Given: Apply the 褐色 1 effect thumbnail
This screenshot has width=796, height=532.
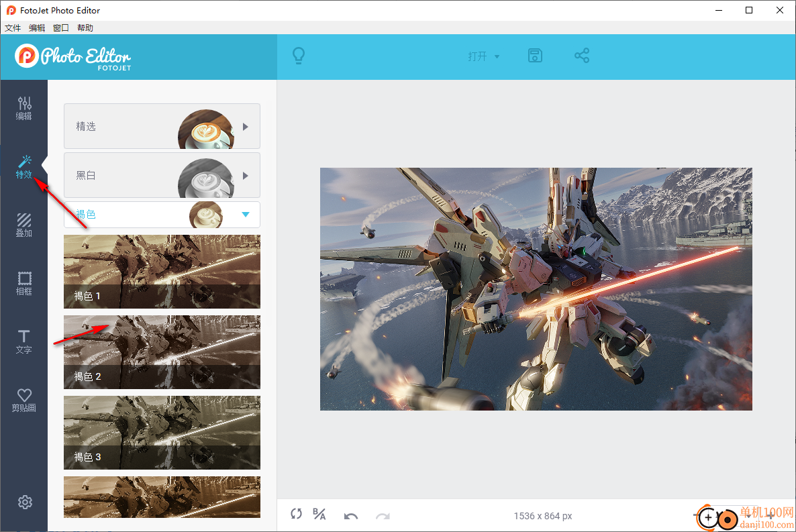Looking at the screenshot, I should tap(162, 272).
